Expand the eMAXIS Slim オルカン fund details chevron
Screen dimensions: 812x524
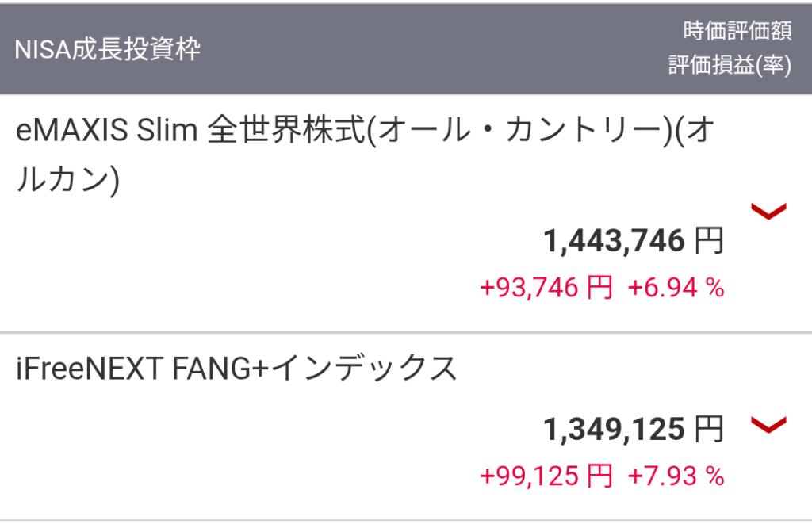tap(768, 211)
